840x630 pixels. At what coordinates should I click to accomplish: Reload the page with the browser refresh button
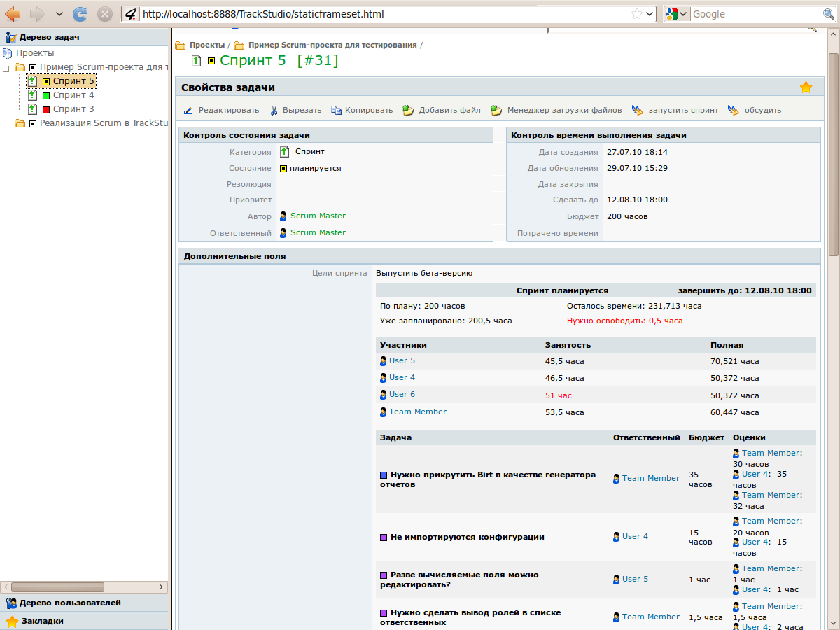[80, 14]
